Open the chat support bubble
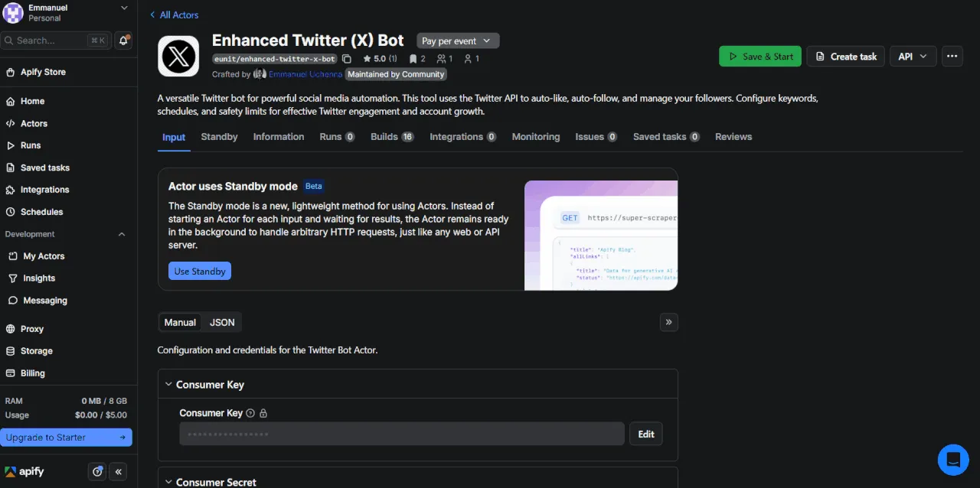 pyautogui.click(x=953, y=460)
